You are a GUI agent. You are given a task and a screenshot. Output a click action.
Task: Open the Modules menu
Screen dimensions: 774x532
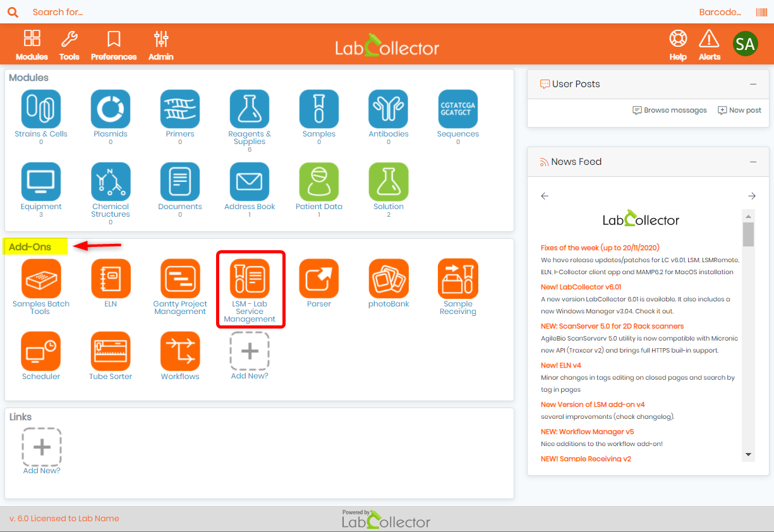click(32, 45)
